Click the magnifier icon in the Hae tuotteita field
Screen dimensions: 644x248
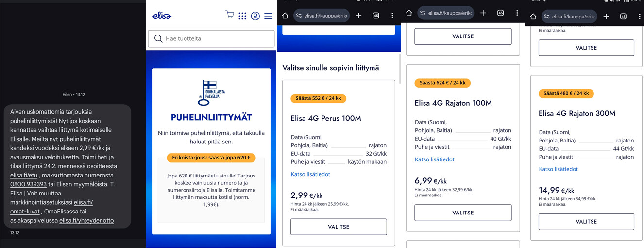(158, 38)
